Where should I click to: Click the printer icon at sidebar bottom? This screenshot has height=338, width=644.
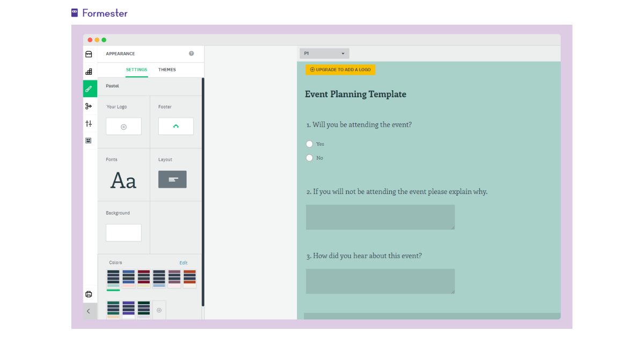(89, 294)
